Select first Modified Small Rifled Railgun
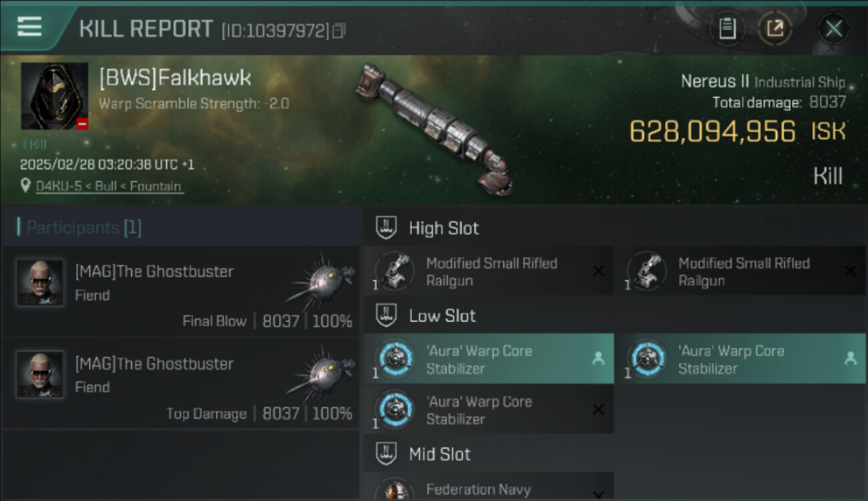 pyautogui.click(x=489, y=271)
